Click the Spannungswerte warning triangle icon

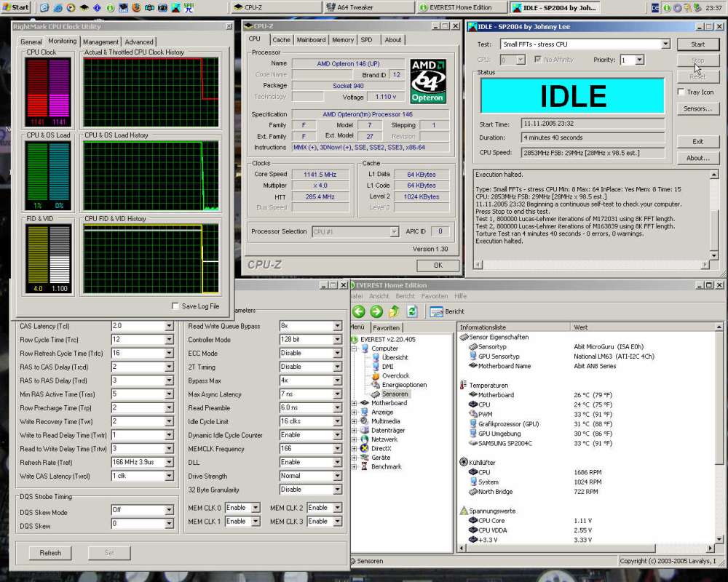[463, 511]
